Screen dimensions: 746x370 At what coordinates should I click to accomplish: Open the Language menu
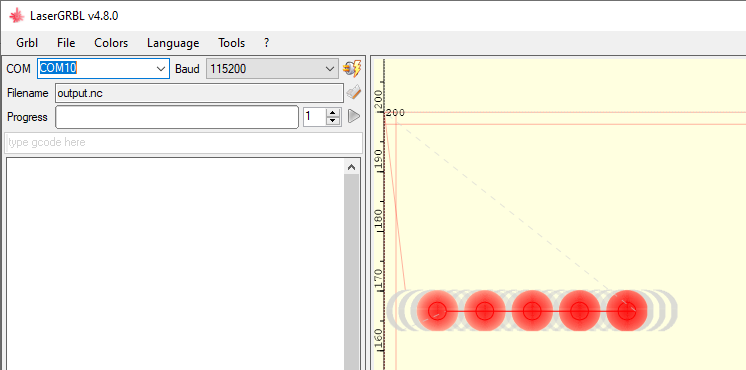[173, 43]
